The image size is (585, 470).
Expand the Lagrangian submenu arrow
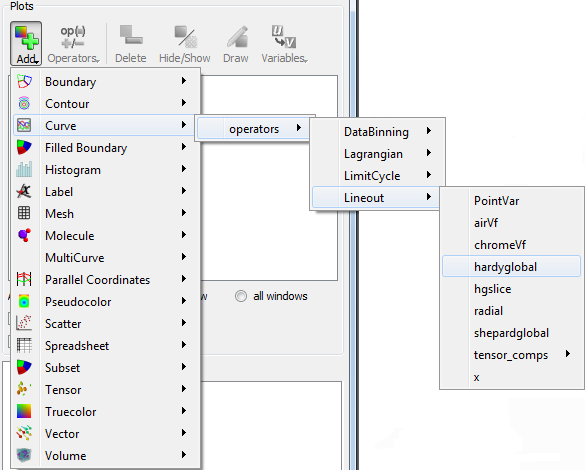pyautogui.click(x=429, y=153)
